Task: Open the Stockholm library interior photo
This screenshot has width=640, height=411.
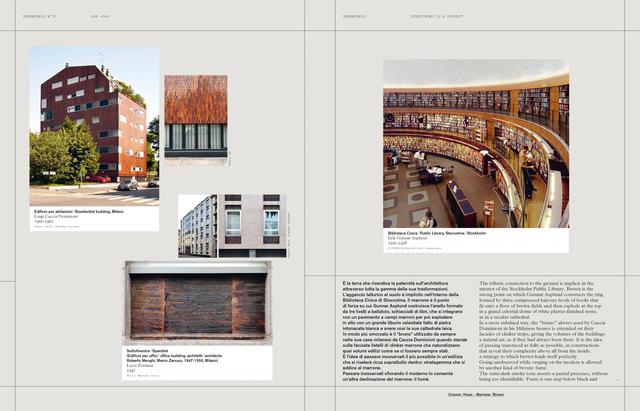Action: [475, 143]
